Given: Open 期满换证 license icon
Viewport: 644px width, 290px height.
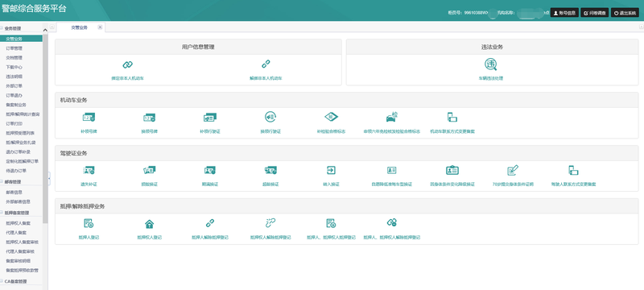Looking at the screenshot, I should point(210,170).
